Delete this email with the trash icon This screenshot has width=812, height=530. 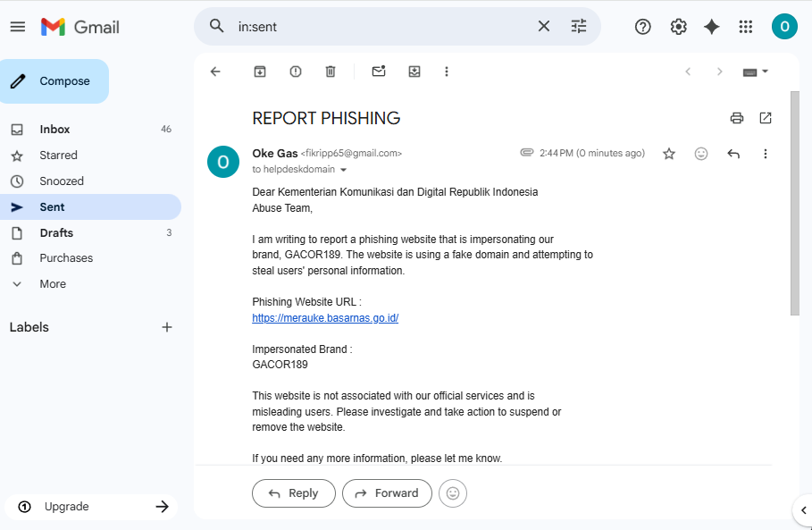tap(331, 72)
